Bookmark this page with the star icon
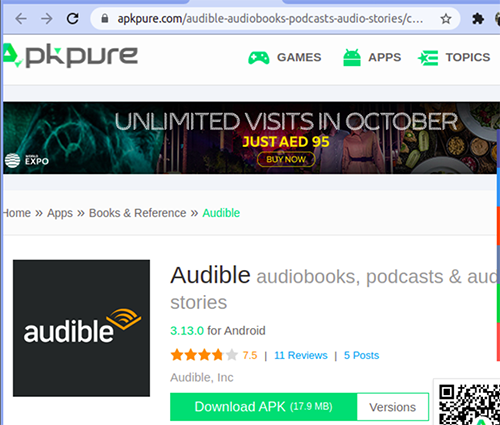 pyautogui.click(x=446, y=19)
